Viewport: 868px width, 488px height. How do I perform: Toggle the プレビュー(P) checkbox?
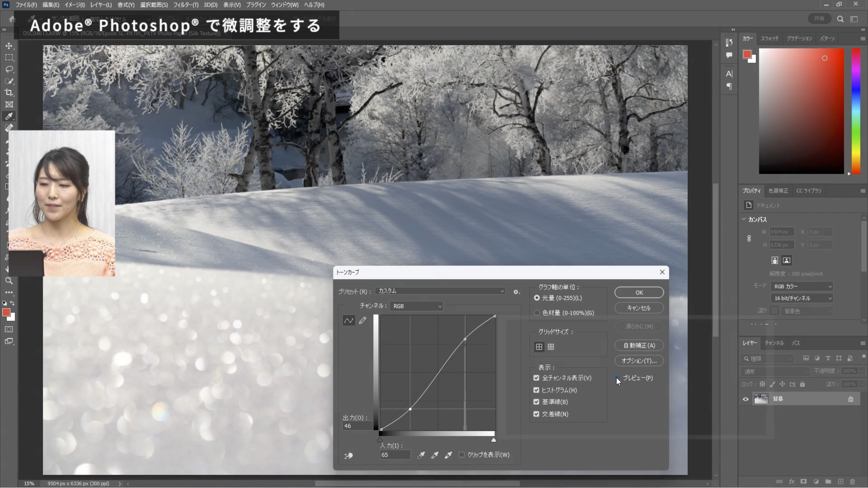point(618,378)
